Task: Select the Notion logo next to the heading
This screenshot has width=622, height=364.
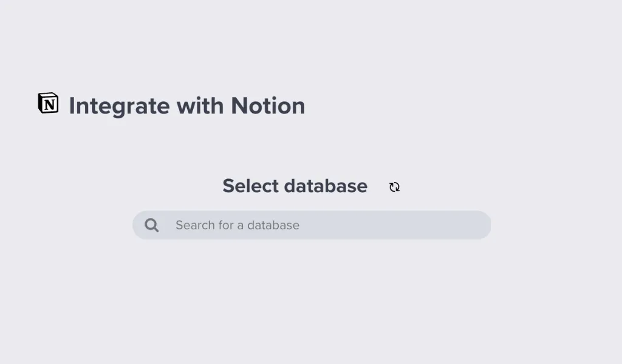Action: click(x=49, y=103)
